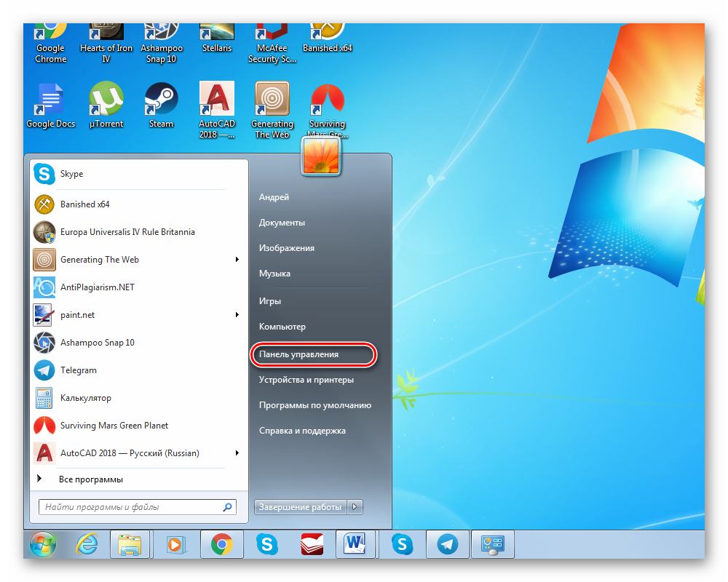This screenshot has height=582, width=728.
Task: Open Калькулятор from the Start menu
Action: point(138,398)
